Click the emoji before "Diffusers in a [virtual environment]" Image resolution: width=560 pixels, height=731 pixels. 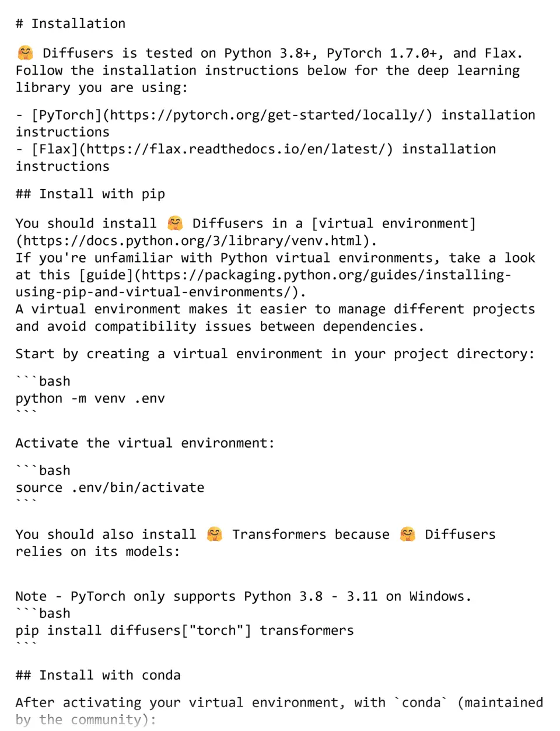click(x=175, y=223)
